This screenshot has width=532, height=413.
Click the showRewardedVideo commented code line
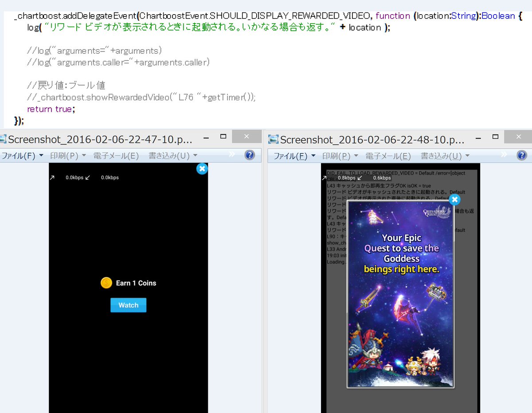click(x=141, y=97)
